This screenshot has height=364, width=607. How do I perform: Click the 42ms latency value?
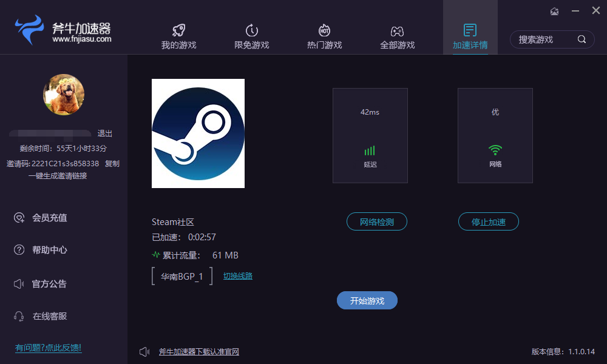pyautogui.click(x=370, y=112)
